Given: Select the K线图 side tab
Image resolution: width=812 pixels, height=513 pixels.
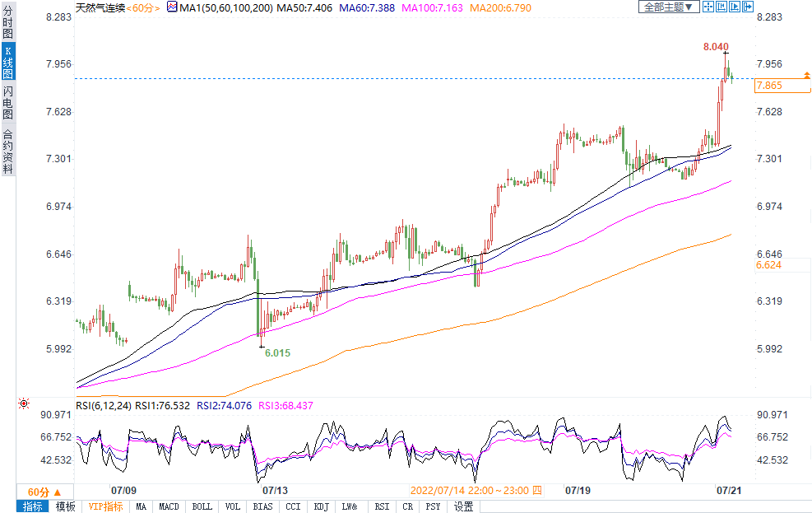Looking at the screenshot, I should [x=7, y=63].
